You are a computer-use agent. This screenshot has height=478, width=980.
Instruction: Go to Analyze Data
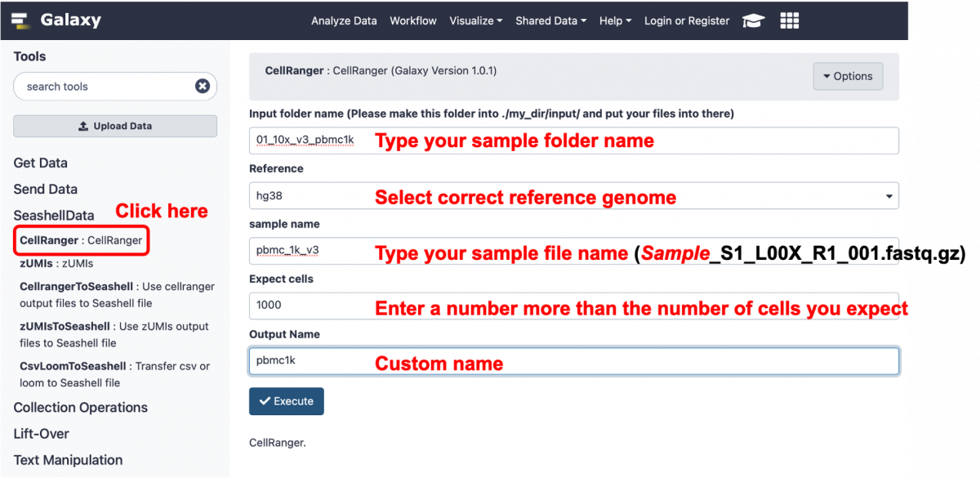[x=344, y=21]
